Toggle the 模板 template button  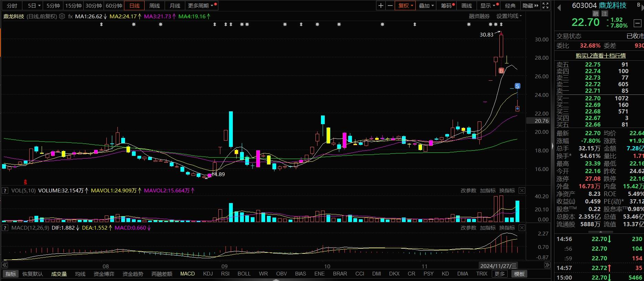coord(519,274)
